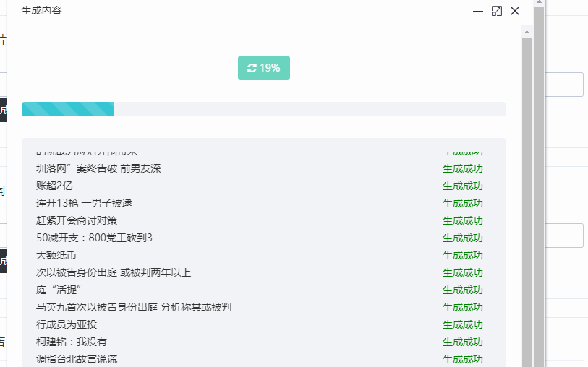The width and height of the screenshot is (588, 367).
Task: Click the refresh icon in the 19% button
Action: [252, 68]
